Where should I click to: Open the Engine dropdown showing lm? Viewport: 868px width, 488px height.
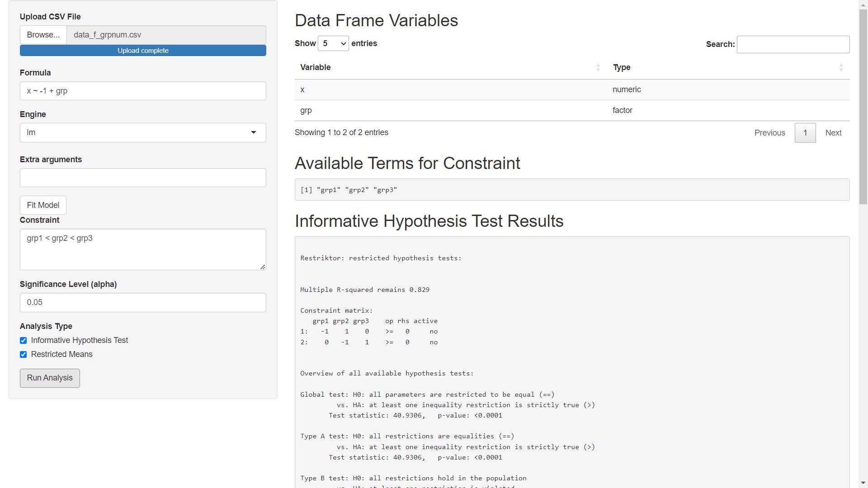click(143, 132)
